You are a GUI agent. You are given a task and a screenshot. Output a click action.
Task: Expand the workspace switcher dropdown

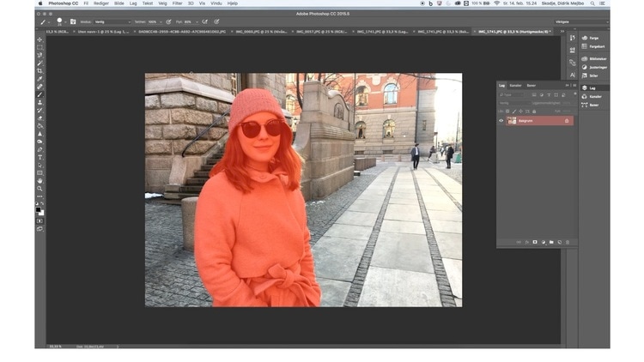tap(580, 21)
